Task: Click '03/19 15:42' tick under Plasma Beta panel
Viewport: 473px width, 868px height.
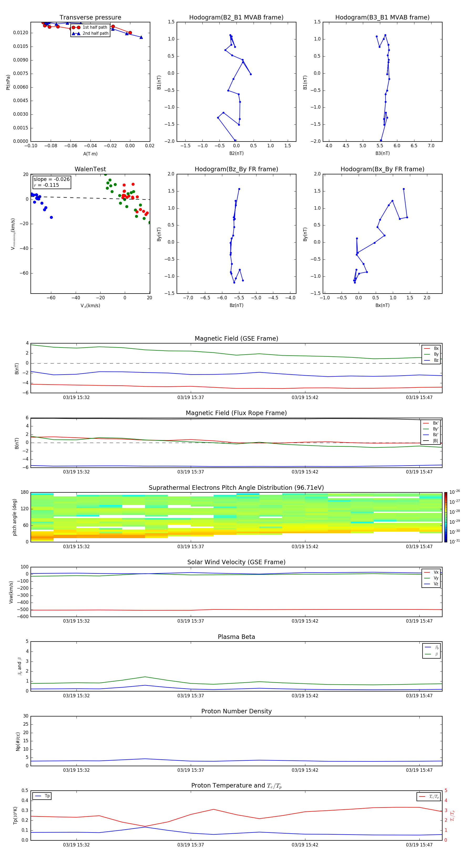Action: tap(305, 696)
